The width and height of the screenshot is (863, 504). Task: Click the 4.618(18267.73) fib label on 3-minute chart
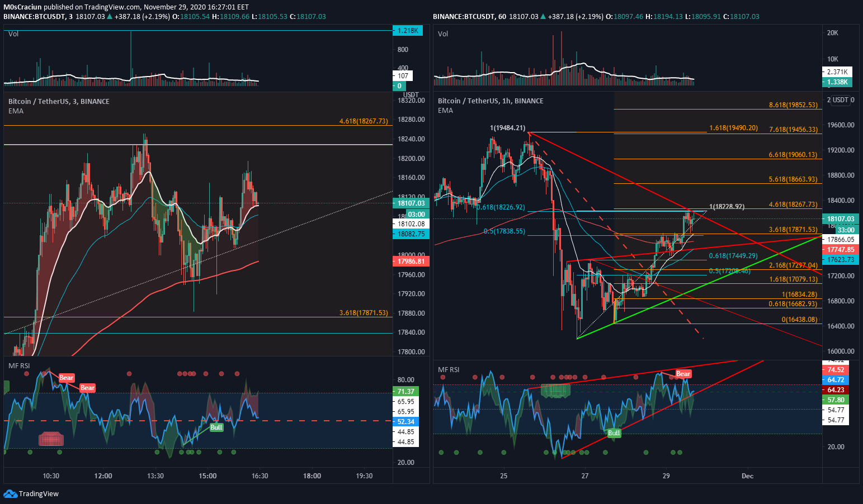coord(363,121)
